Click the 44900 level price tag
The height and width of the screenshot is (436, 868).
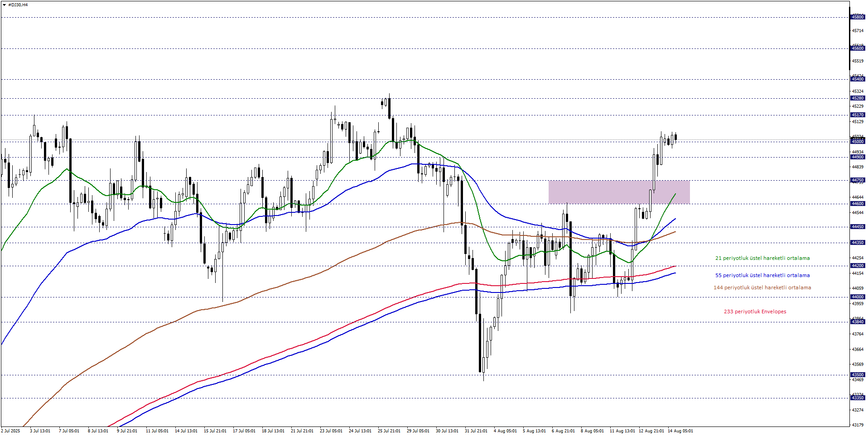coord(857,157)
